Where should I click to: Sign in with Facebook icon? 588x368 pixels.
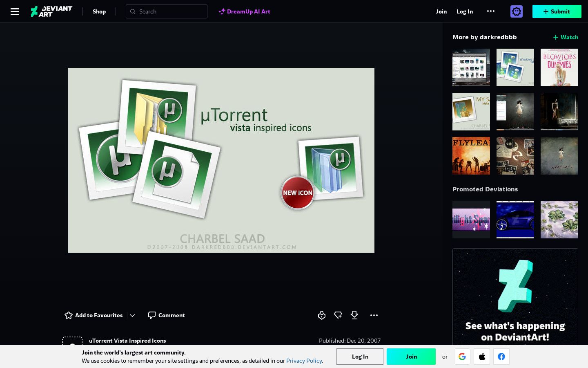[x=501, y=357]
